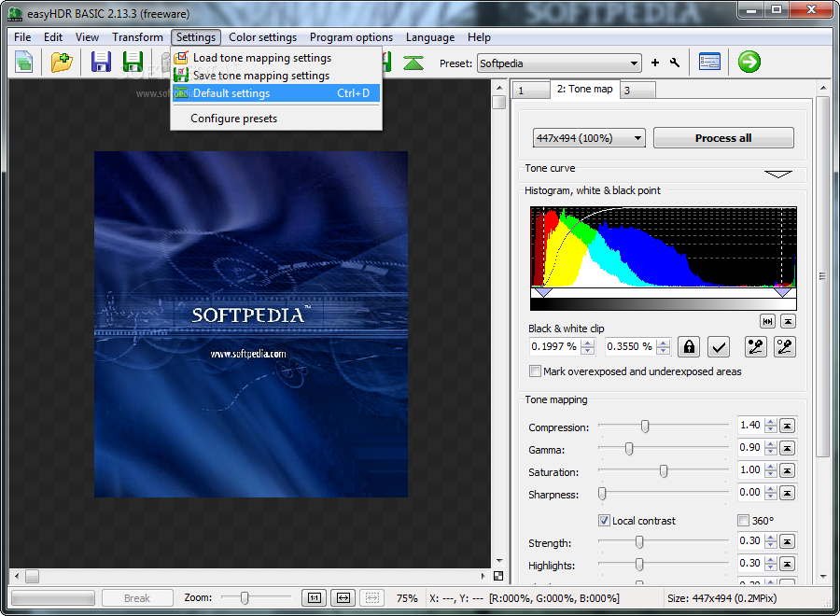Image resolution: width=840 pixels, height=616 pixels.
Task: Click the Process all button
Action: click(x=723, y=138)
